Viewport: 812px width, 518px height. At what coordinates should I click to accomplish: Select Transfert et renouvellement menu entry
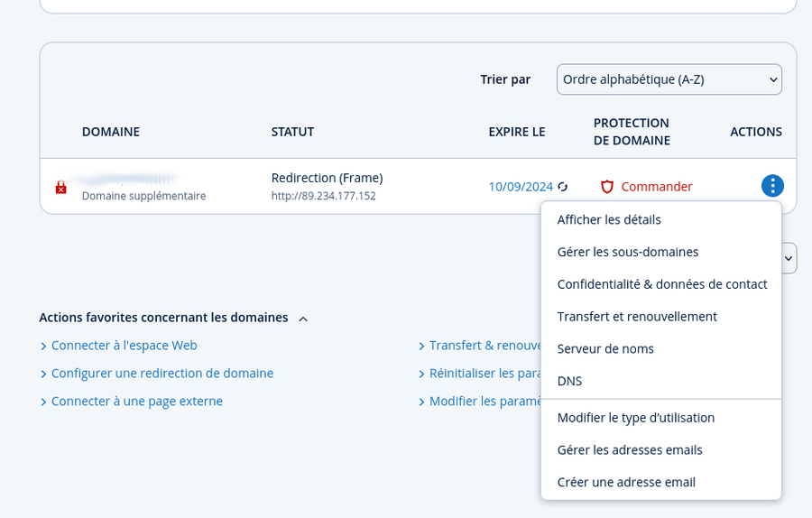[x=637, y=317]
